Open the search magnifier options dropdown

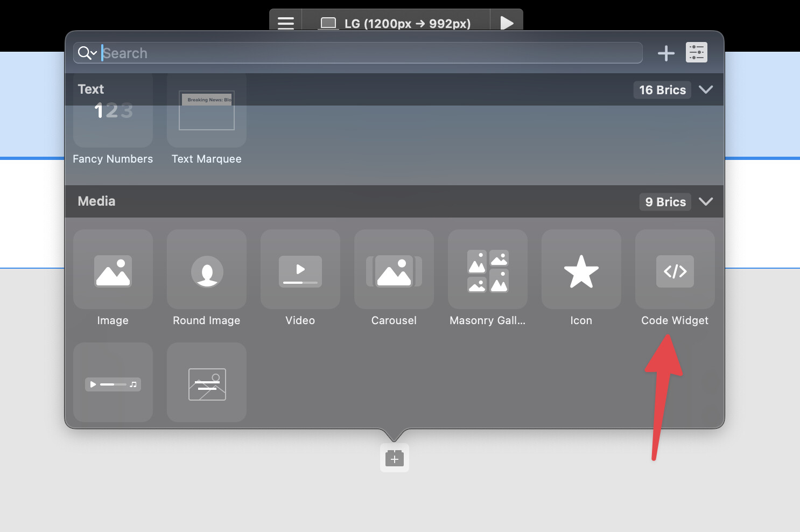pyautogui.click(x=87, y=53)
